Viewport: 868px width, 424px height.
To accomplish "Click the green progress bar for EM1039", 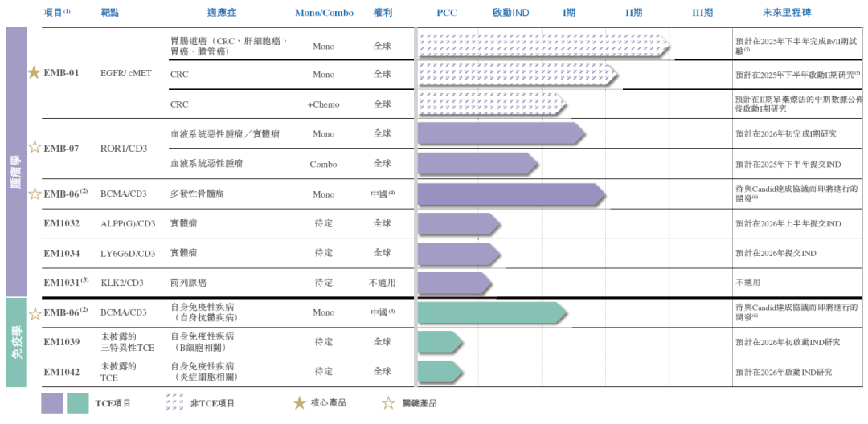I will coord(440,341).
